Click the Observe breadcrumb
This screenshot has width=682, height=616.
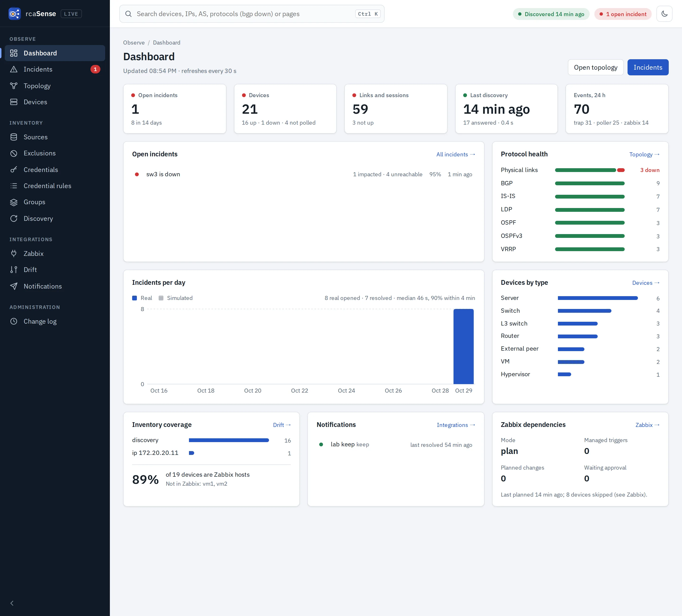point(134,43)
